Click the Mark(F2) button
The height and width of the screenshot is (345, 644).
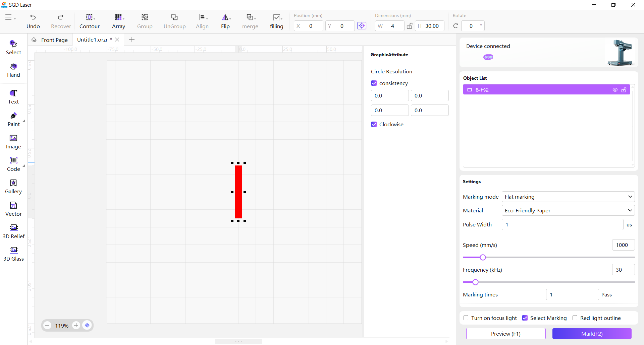tap(592, 334)
